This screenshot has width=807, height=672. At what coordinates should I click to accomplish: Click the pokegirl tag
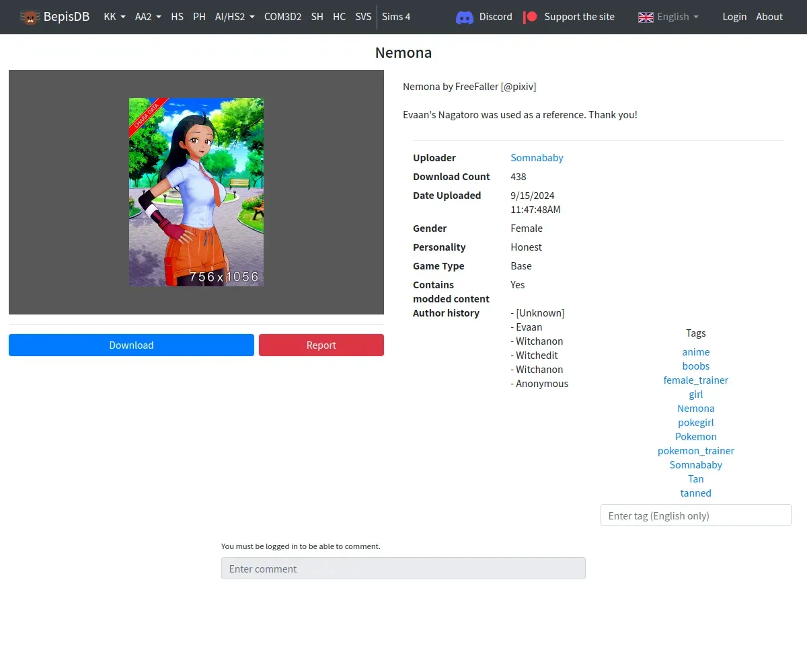pyautogui.click(x=696, y=423)
